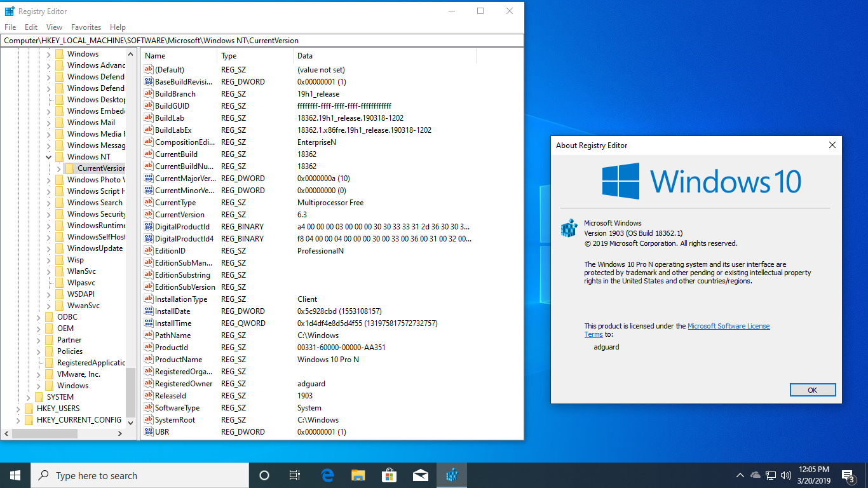Expand the Wisp key
Screen dimensions: 868x488
point(48,260)
